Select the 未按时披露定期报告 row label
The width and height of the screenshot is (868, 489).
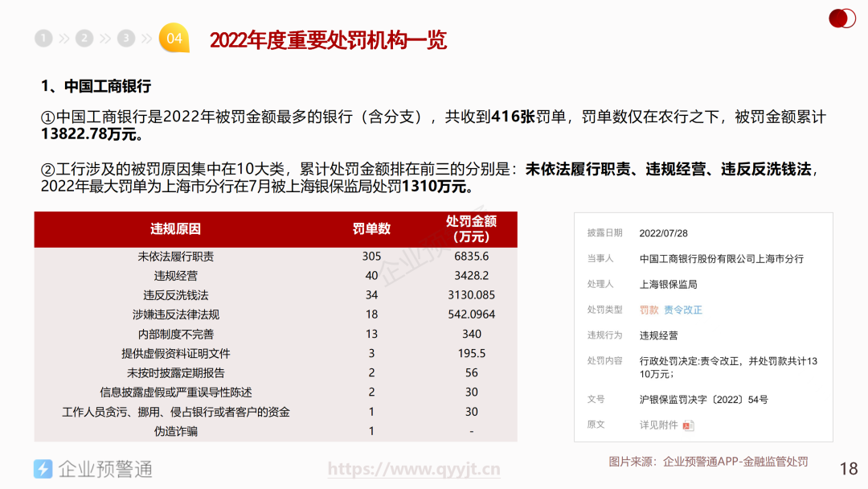[175, 372]
